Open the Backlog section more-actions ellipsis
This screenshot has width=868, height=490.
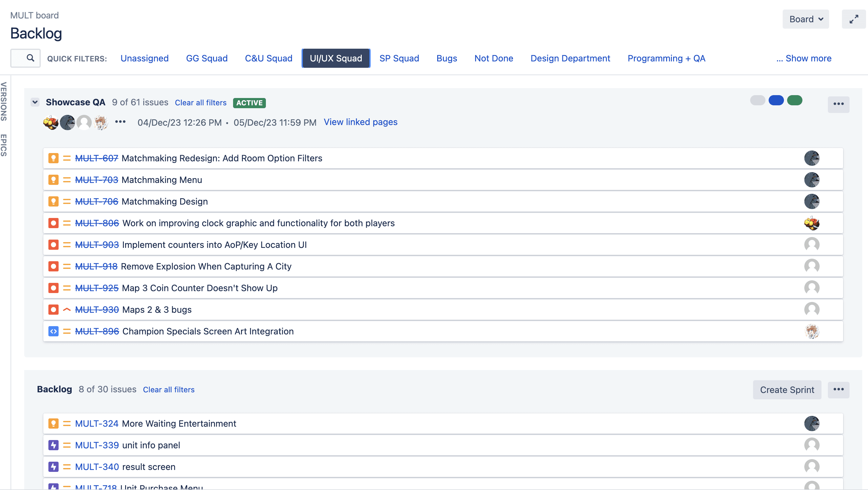[838, 389]
